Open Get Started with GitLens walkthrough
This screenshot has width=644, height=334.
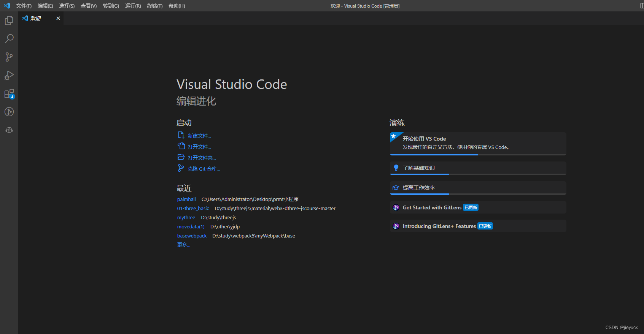pos(478,207)
